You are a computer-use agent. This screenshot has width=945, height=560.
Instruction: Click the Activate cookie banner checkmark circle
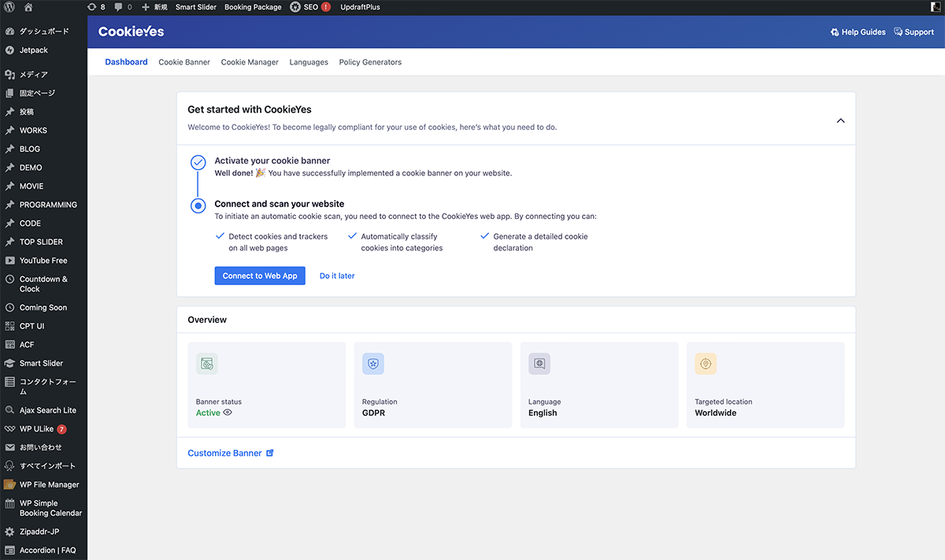click(x=198, y=163)
